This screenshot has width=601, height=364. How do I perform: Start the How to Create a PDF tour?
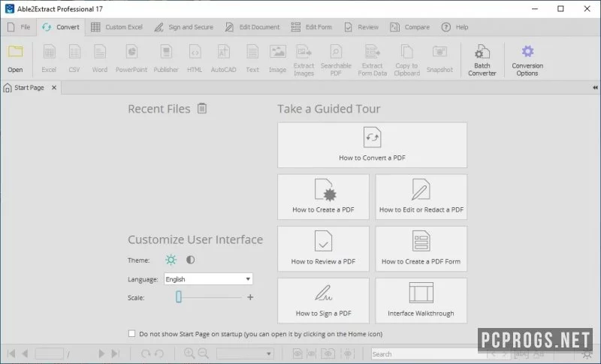323,197
